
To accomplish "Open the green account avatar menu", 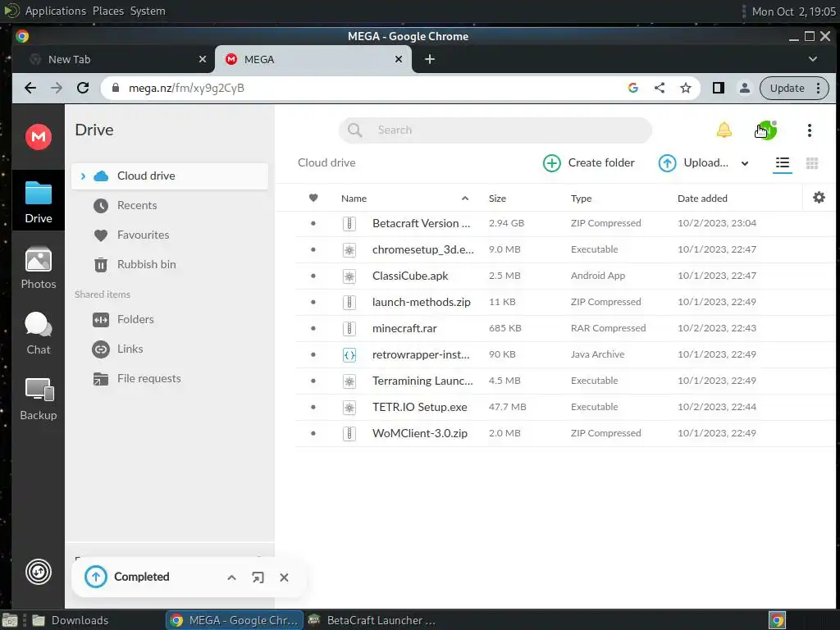I will point(767,130).
